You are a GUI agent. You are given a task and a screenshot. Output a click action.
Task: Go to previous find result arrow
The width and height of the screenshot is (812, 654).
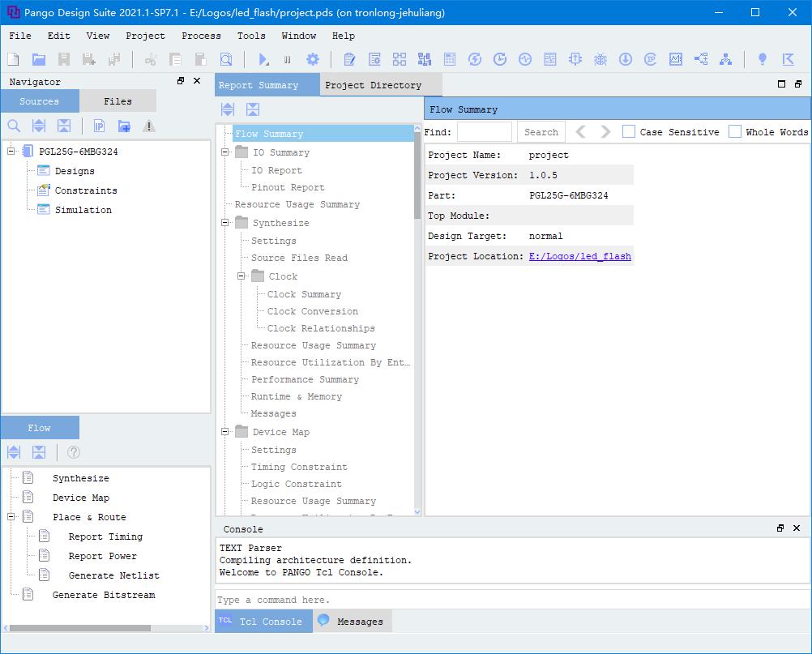point(581,132)
